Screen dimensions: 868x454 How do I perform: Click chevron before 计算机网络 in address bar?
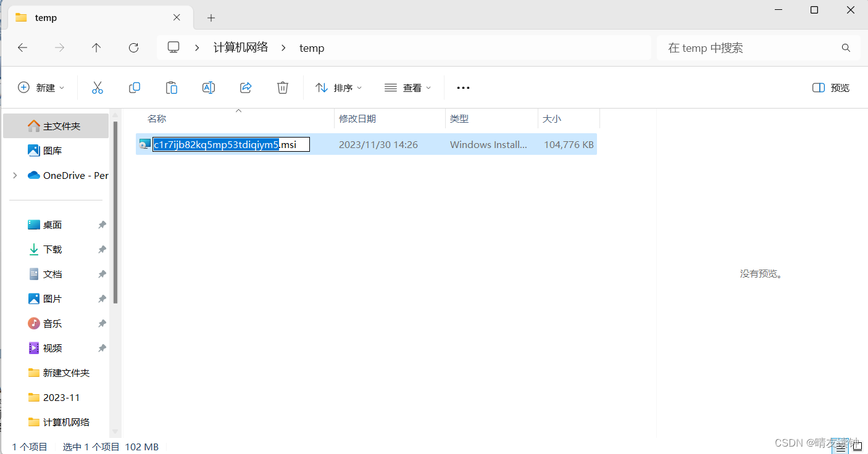(x=198, y=47)
